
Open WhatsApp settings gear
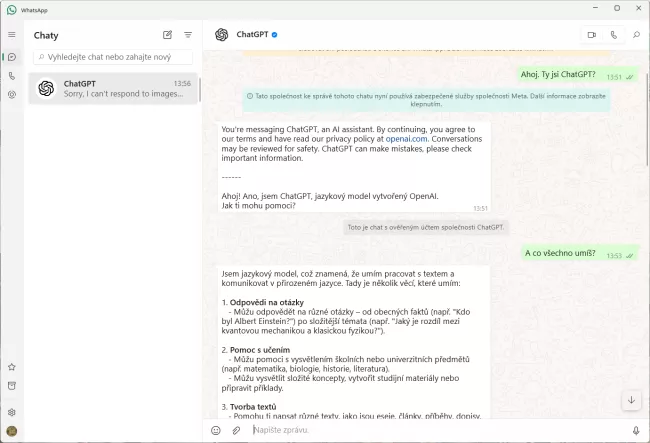(12, 412)
